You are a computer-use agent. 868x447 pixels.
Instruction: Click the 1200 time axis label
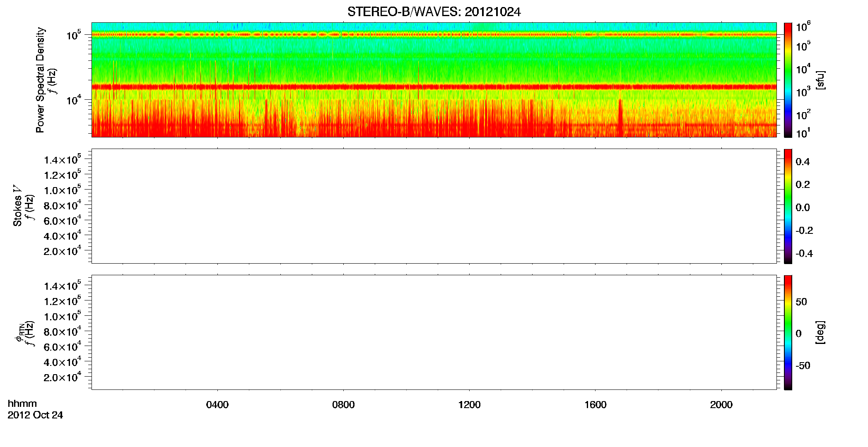coord(469,405)
